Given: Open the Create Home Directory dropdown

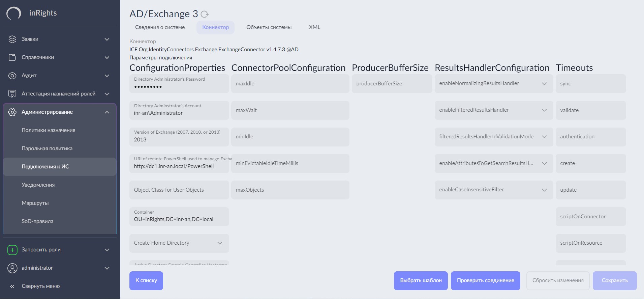Looking at the screenshot, I should pyautogui.click(x=220, y=243).
